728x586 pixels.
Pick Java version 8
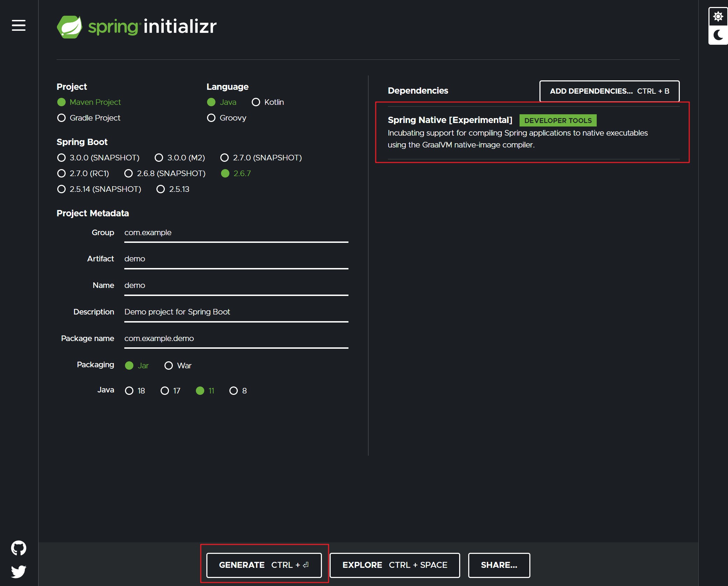[238, 391]
